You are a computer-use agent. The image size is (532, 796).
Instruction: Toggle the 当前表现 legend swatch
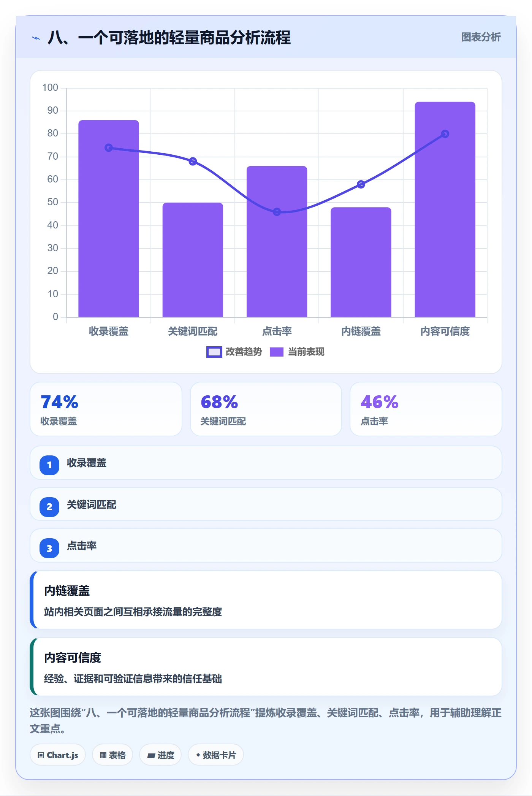coord(277,352)
